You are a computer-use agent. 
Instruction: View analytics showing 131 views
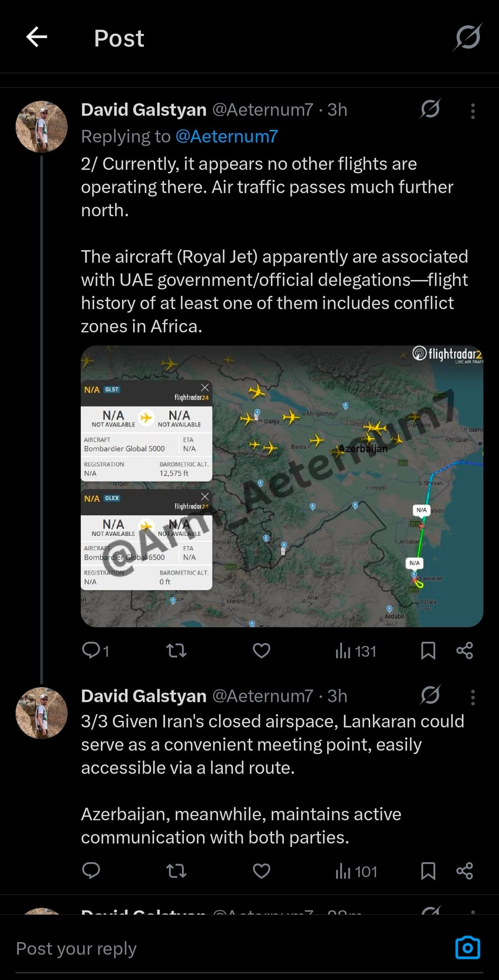tap(356, 651)
